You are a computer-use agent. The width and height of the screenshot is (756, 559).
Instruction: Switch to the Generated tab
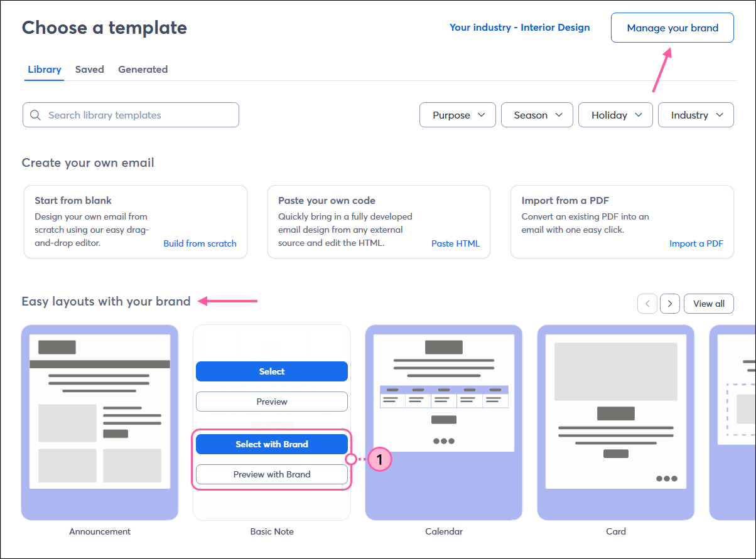pyautogui.click(x=143, y=69)
